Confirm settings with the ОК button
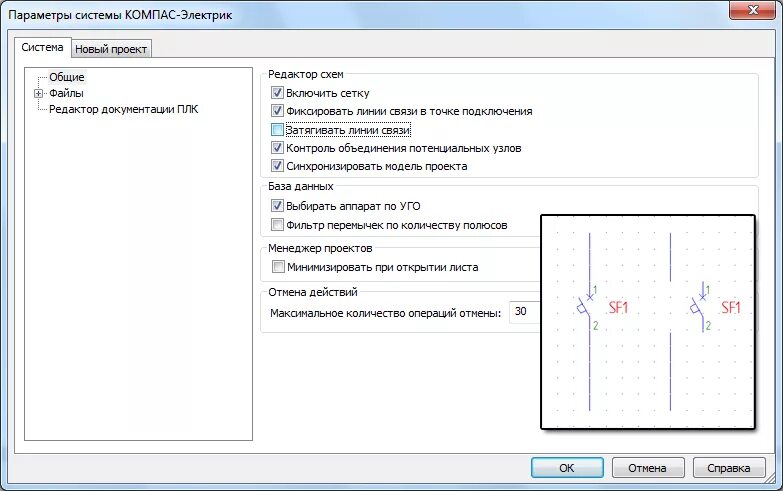783x491 pixels. coord(567,468)
